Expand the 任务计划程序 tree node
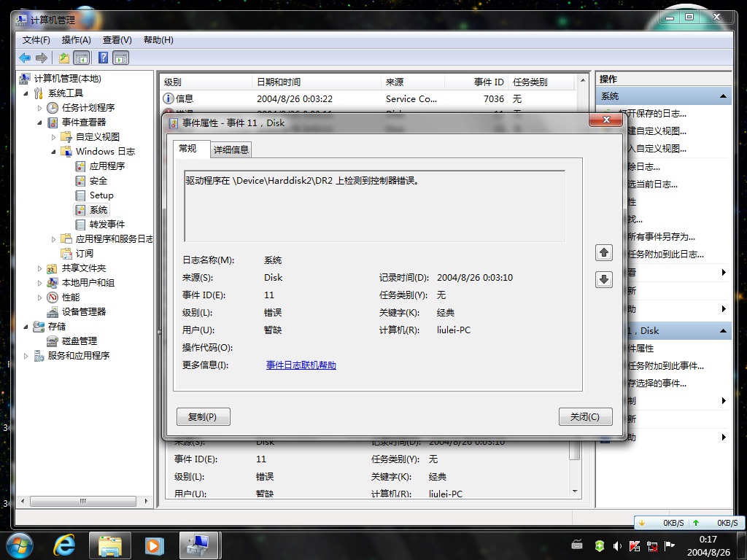The height and width of the screenshot is (560, 747). 39,108
